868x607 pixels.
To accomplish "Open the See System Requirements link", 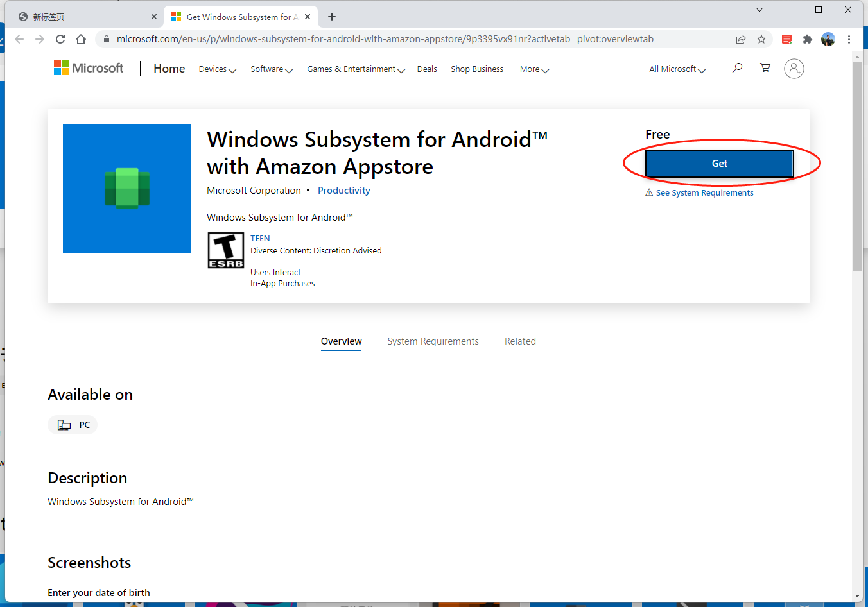I will tap(704, 192).
